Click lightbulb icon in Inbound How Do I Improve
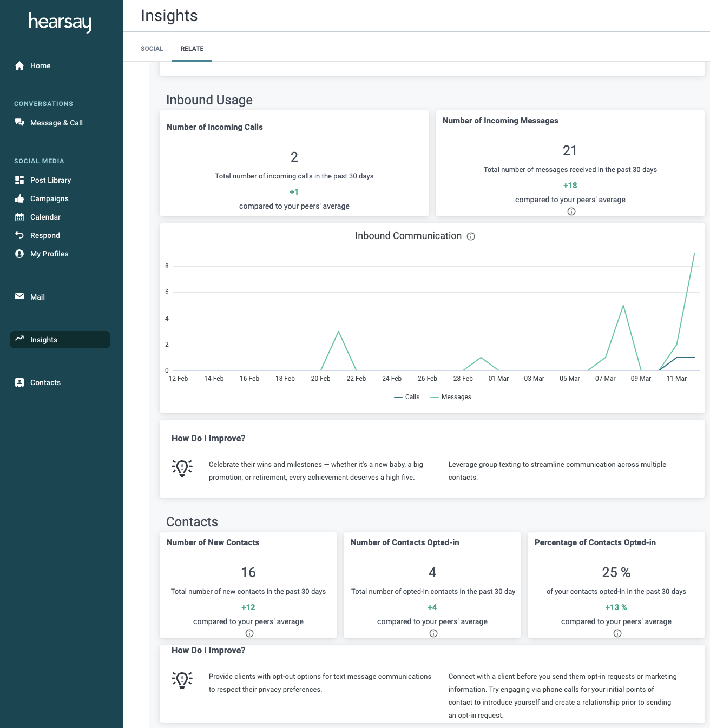 pyautogui.click(x=182, y=468)
